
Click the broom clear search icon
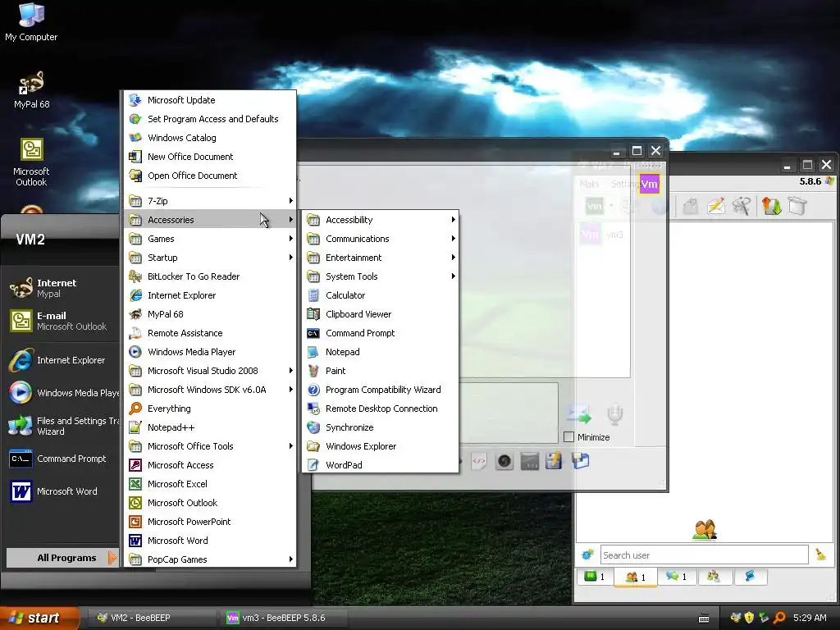pyautogui.click(x=820, y=555)
